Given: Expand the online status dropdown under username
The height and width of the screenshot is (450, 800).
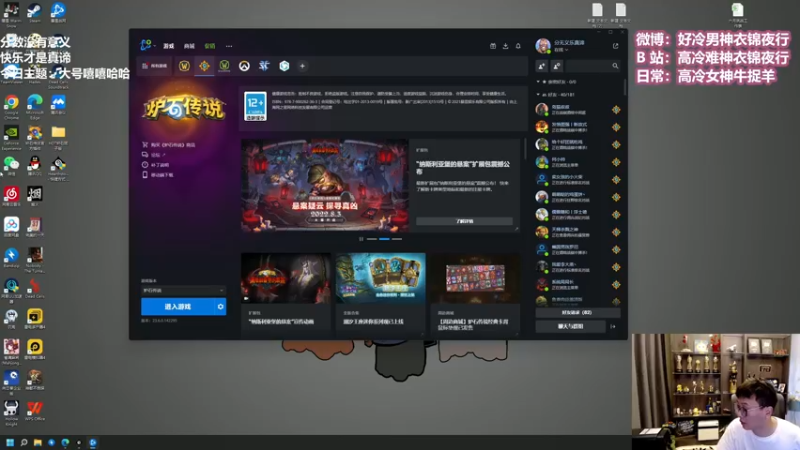Looking at the screenshot, I should pos(561,50).
